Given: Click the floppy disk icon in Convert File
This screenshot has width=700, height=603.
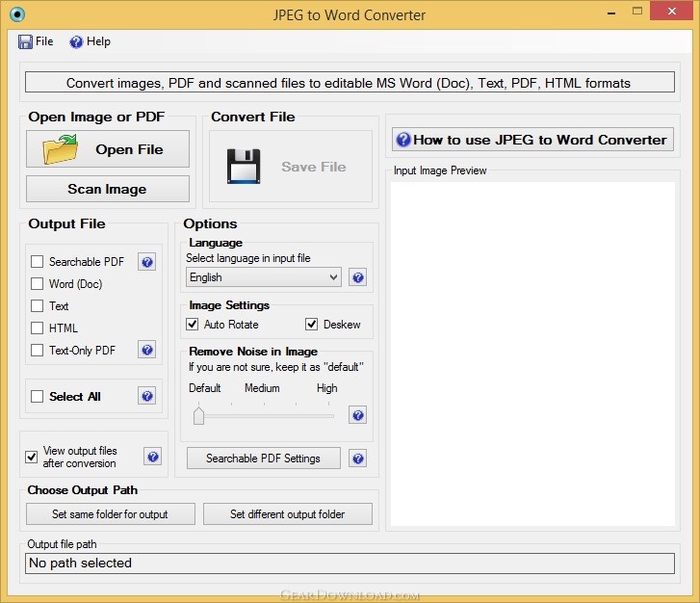Looking at the screenshot, I should [244, 166].
